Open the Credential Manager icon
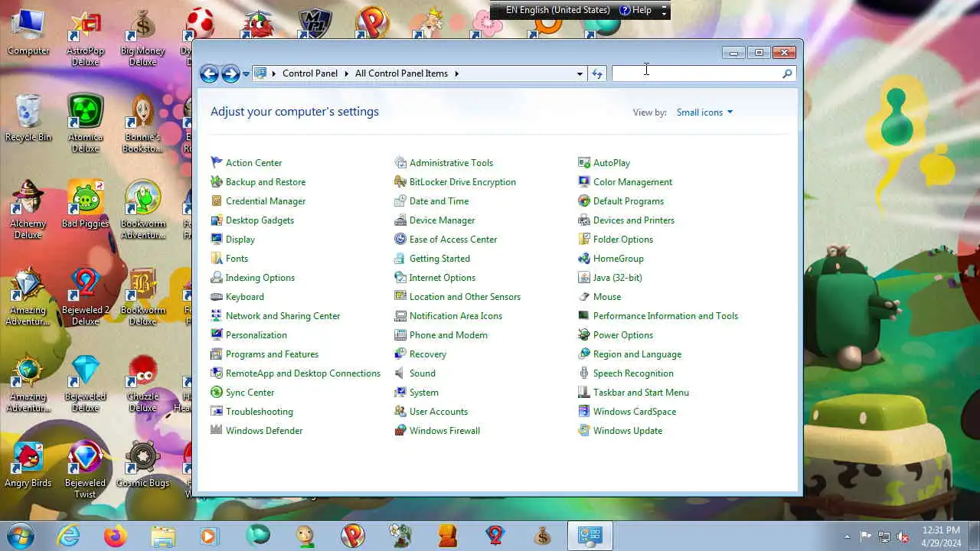This screenshot has width=980, height=551. click(217, 201)
